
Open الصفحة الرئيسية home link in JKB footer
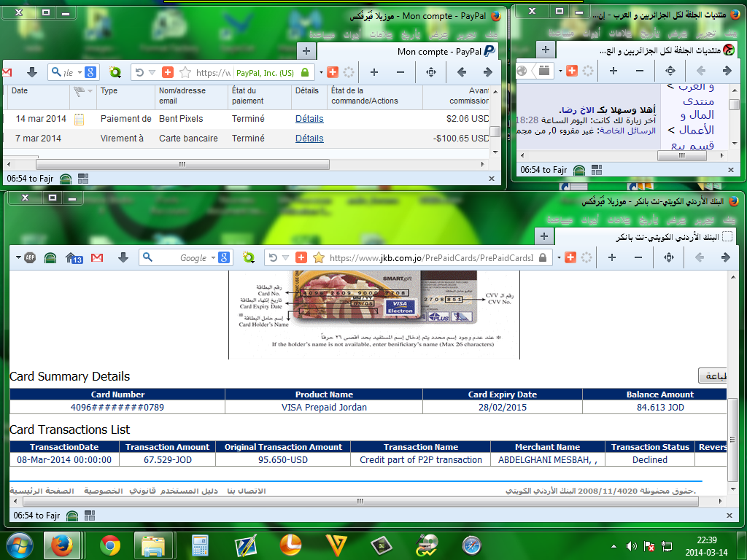pos(42,491)
